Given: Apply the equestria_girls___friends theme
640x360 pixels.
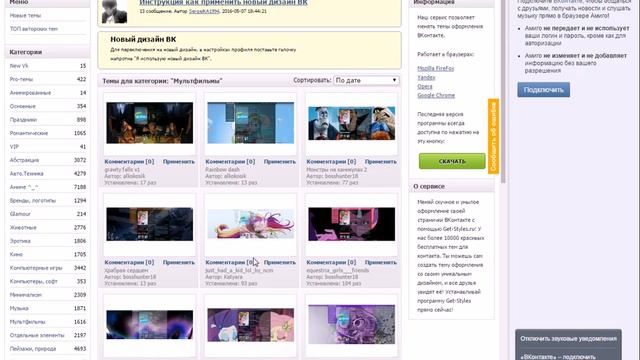Looking at the screenshot, I should pos(380,262).
